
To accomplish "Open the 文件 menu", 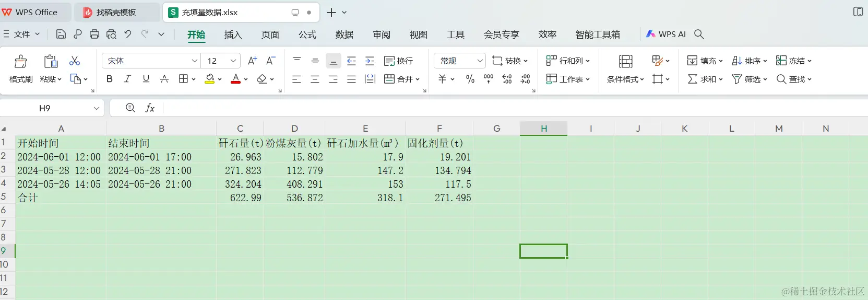I will (x=21, y=34).
